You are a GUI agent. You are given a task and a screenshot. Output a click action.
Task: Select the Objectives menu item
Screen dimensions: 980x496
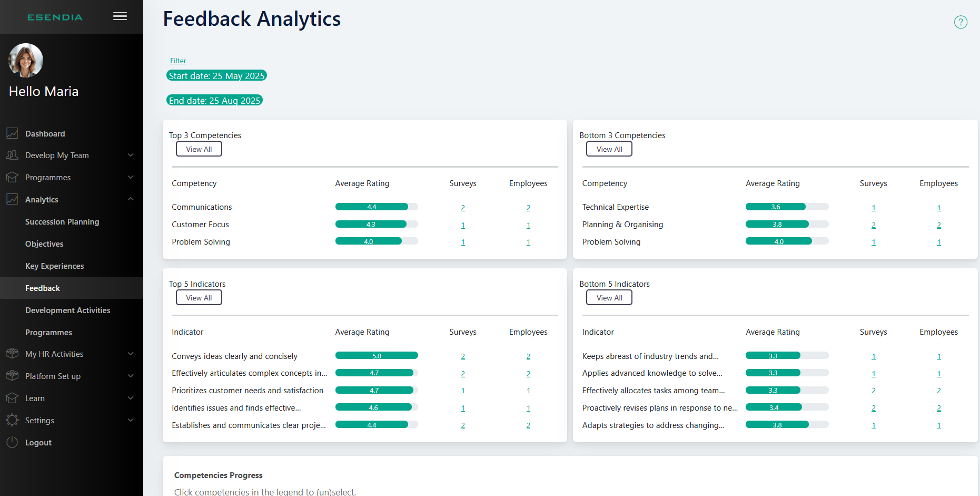coord(44,244)
